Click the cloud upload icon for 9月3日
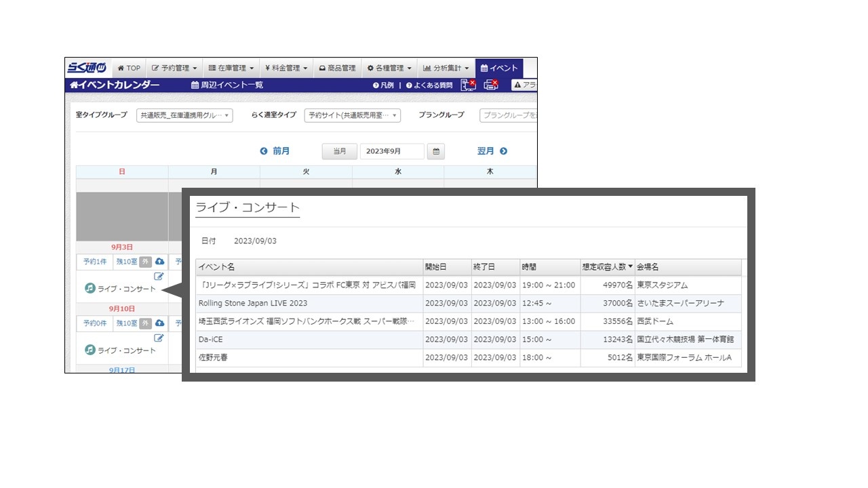Screen dimensions: 868x488 point(160,262)
